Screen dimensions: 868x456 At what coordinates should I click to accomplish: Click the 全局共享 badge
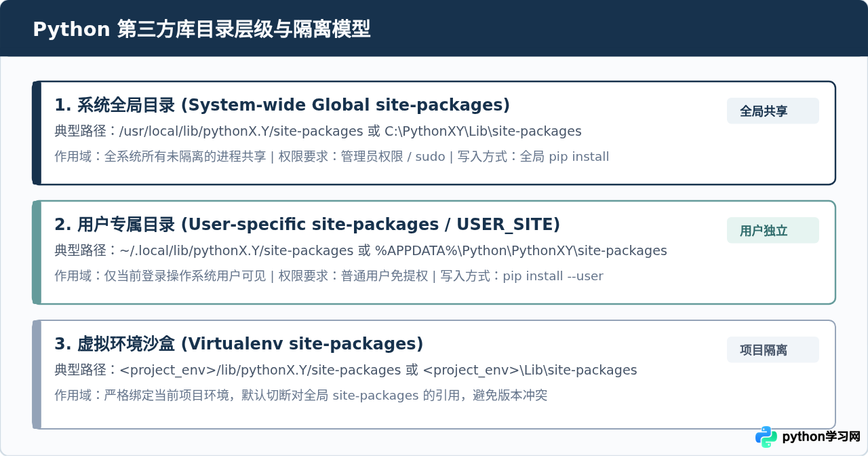click(773, 111)
